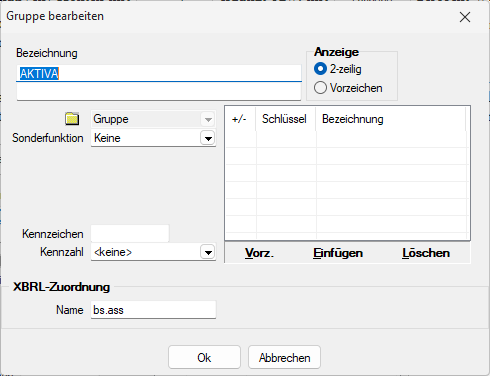
Task: Click into the Kennzeichen input field
Action: pyautogui.click(x=130, y=234)
